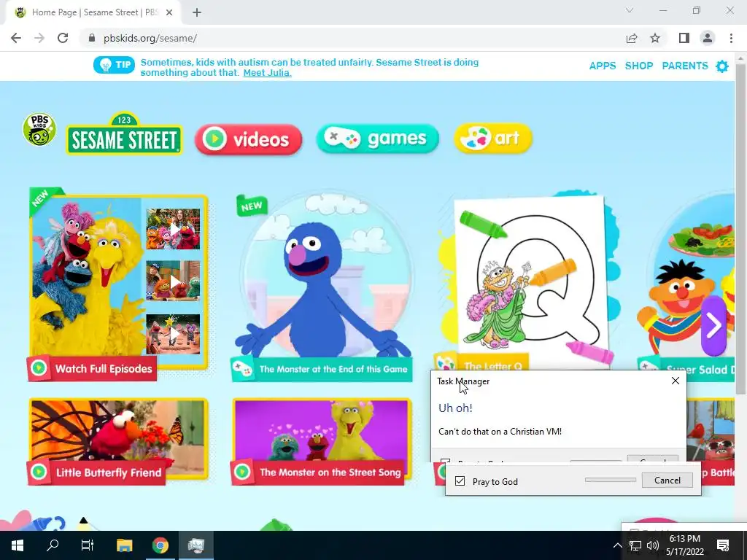Screen dimensions: 747x560
Task: Go back using the browser back arrow
Action: pyautogui.click(x=16, y=38)
